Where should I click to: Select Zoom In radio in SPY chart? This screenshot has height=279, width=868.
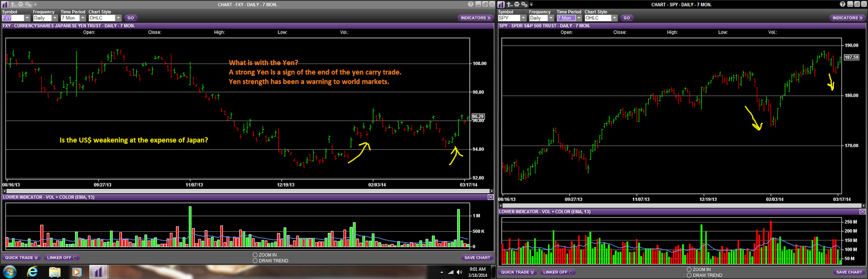[689, 269]
